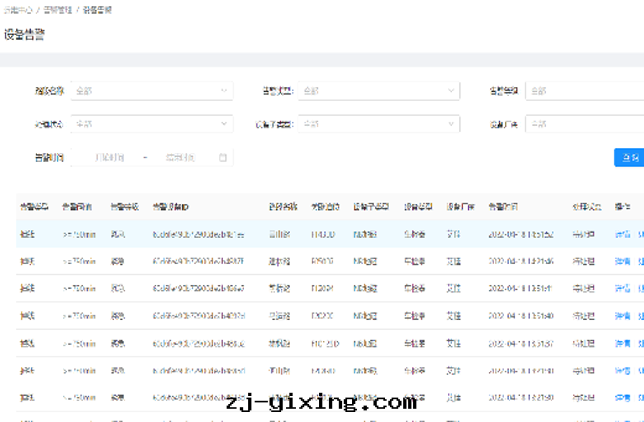Click the 告警设备ID column header

pyautogui.click(x=178, y=207)
